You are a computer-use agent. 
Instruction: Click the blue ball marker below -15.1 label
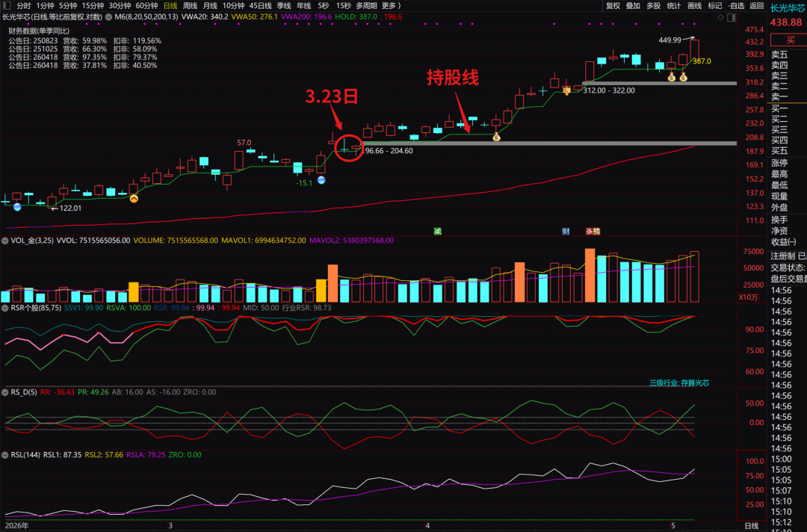pyautogui.click(x=321, y=180)
